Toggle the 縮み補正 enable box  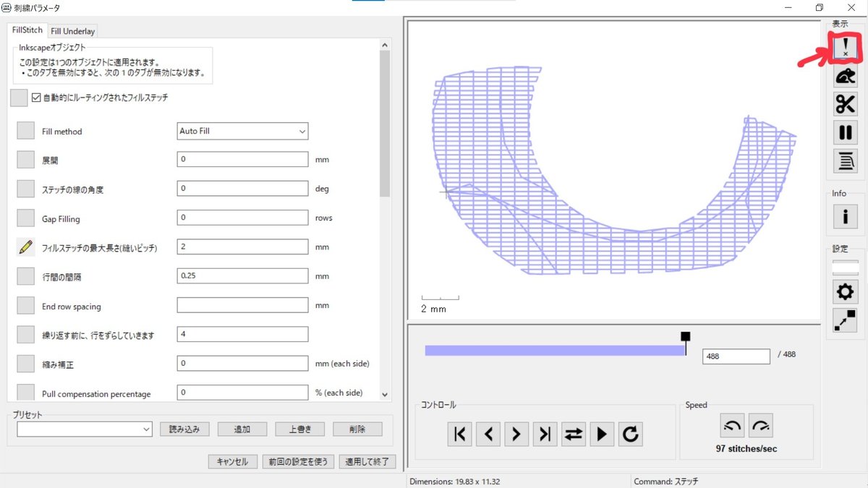click(x=26, y=364)
